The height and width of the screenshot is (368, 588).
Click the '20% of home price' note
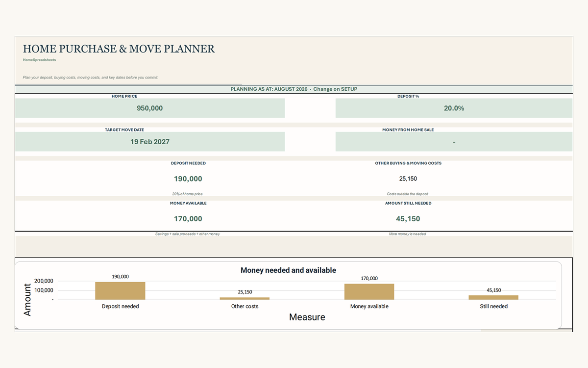(187, 194)
